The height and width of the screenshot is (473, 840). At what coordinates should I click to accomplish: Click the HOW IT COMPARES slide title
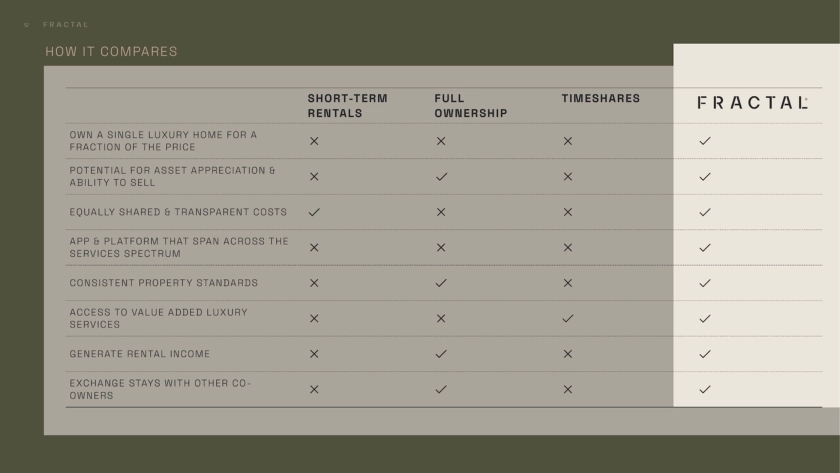click(111, 51)
